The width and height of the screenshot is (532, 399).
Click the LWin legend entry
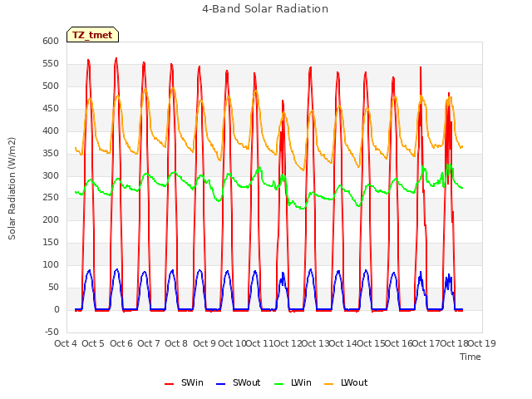(x=293, y=382)
